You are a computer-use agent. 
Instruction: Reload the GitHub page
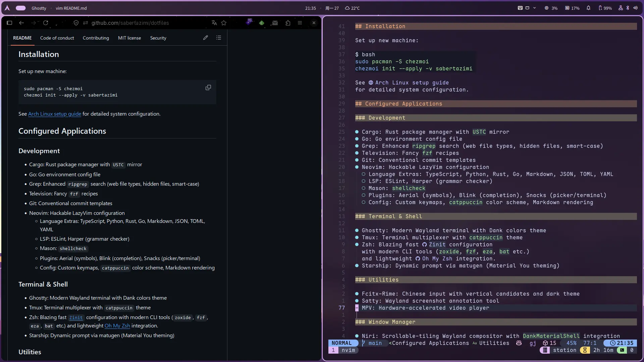point(46,23)
